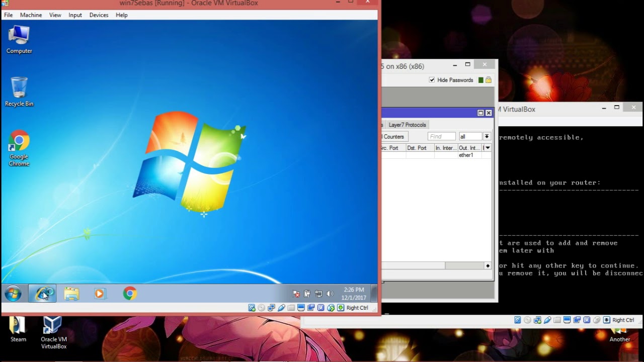Sort by Dst. Port column header
Image resolution: width=644 pixels, height=362 pixels.
pos(420,148)
